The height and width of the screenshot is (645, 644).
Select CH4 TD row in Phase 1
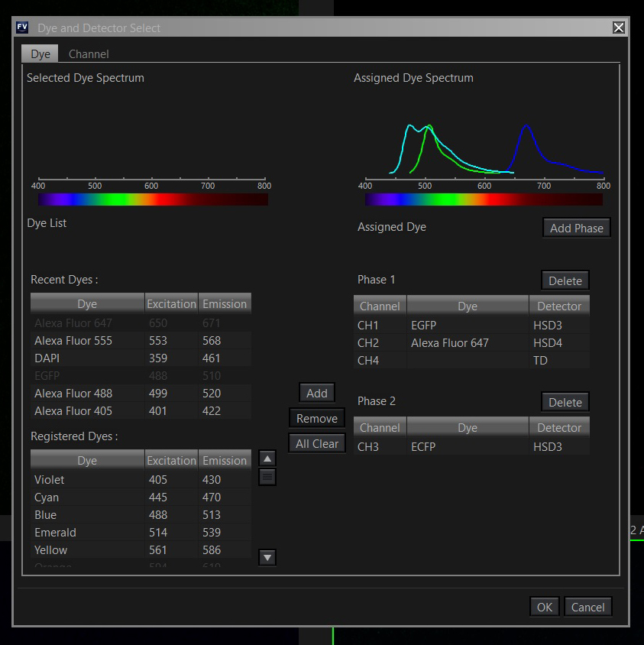point(471,361)
